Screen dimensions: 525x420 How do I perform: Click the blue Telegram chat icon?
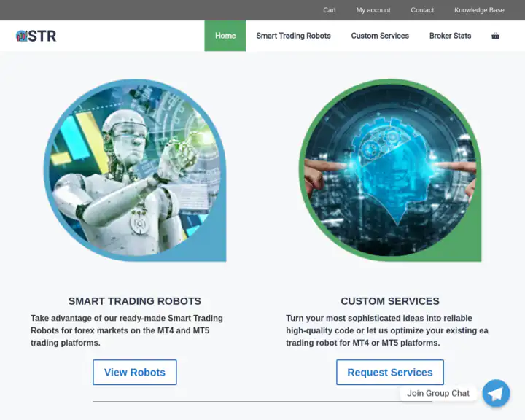tap(496, 393)
